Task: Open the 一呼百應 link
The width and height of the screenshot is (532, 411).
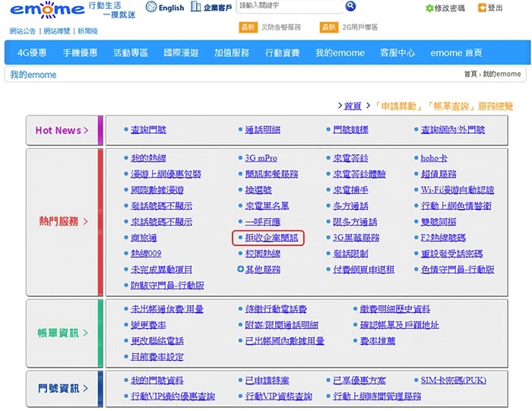Action: (x=263, y=222)
